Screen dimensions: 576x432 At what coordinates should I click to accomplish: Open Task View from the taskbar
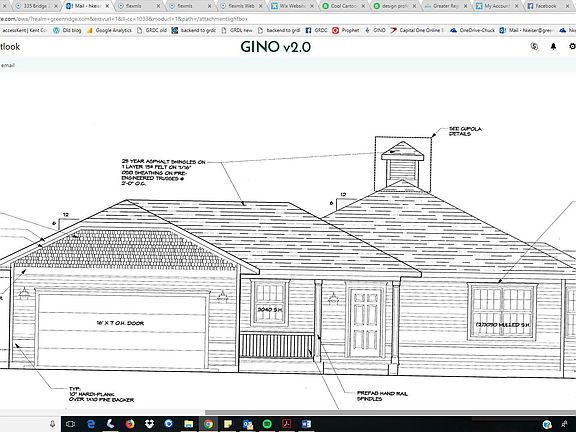[70, 424]
